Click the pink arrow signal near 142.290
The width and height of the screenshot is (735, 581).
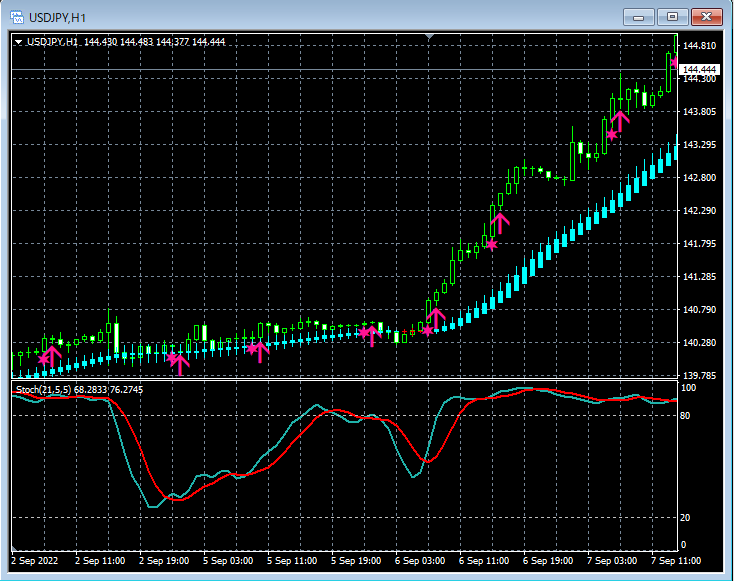pos(500,222)
